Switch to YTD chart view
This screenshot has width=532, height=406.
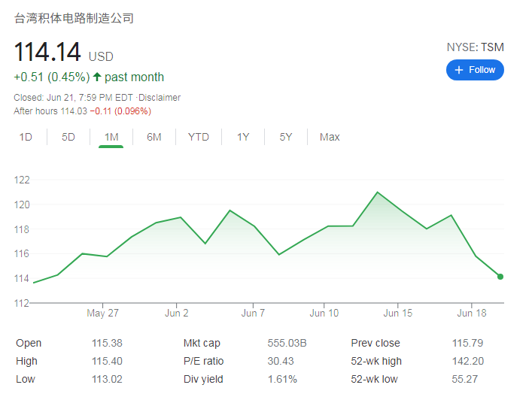(199, 137)
